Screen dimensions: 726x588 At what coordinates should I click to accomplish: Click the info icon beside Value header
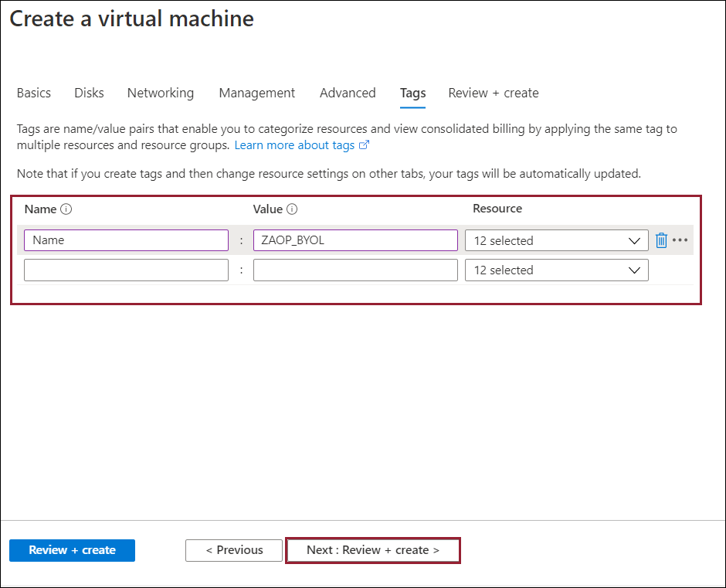point(293,209)
